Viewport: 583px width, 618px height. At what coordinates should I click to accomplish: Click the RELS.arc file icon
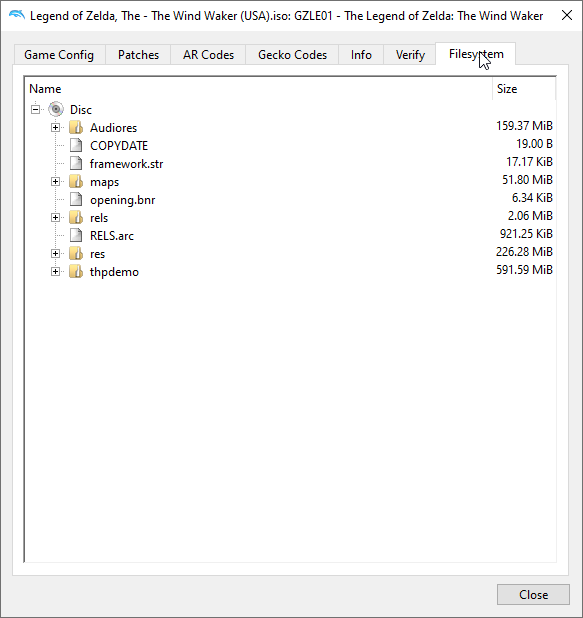76,236
